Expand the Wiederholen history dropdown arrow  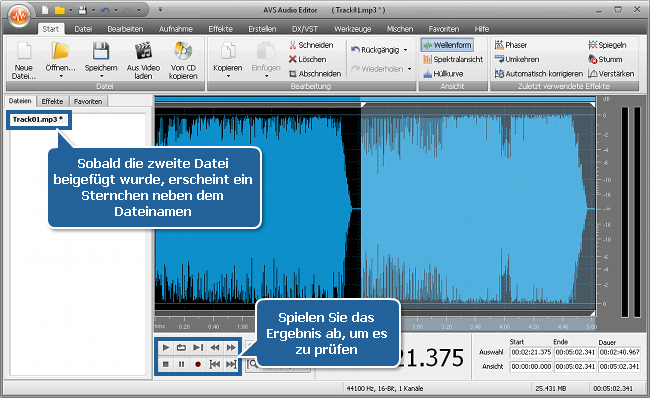click(410, 69)
